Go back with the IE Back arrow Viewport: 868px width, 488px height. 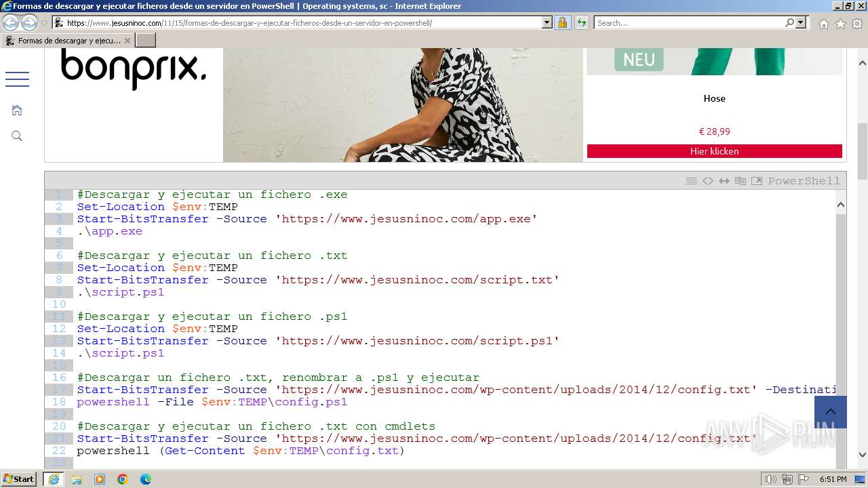(11, 23)
